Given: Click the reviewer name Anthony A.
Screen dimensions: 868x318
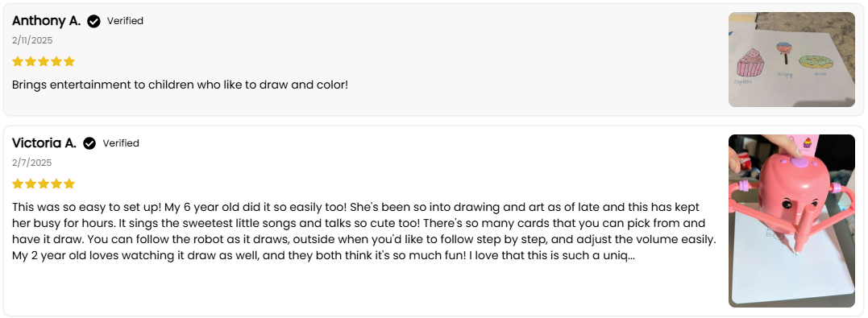Looking at the screenshot, I should [47, 21].
